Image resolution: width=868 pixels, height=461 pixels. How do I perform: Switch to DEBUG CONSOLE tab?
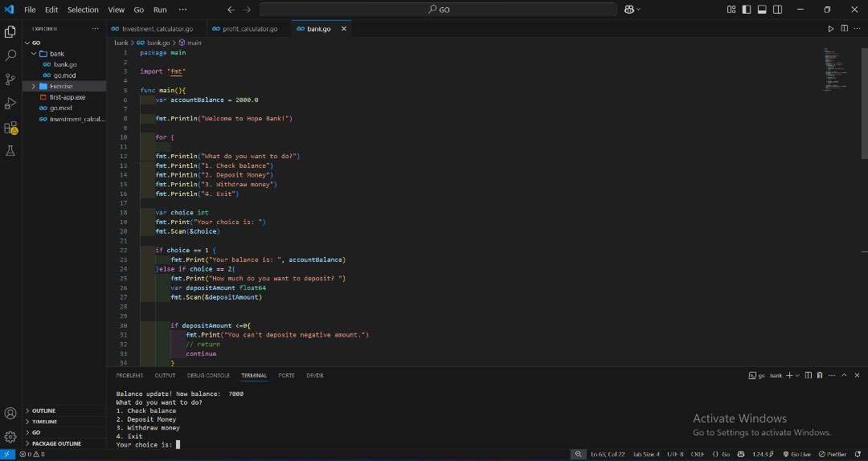[x=208, y=375]
